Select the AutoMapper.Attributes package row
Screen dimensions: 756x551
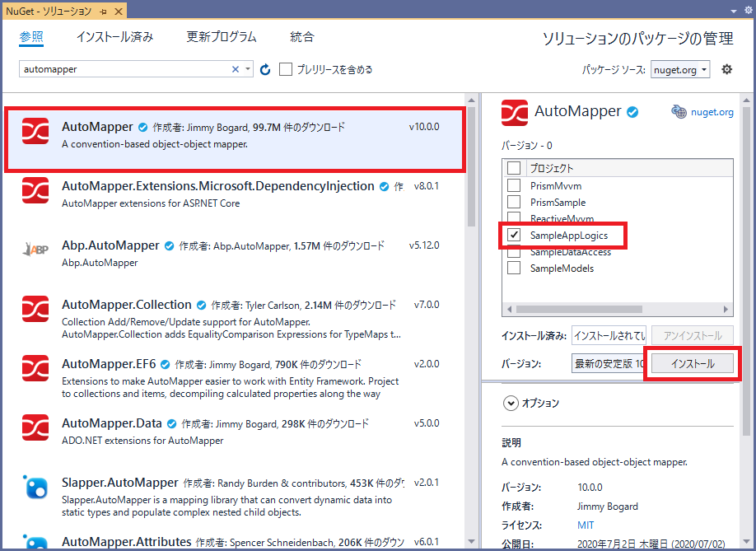click(x=234, y=542)
